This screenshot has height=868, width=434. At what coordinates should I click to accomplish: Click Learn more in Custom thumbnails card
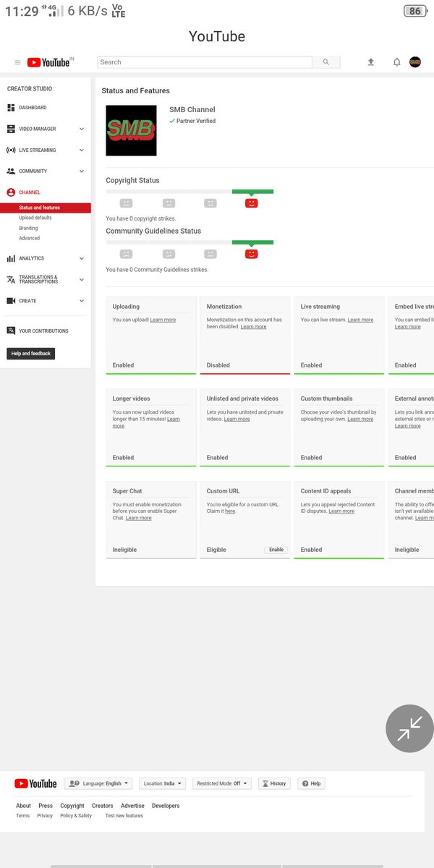pyautogui.click(x=360, y=419)
